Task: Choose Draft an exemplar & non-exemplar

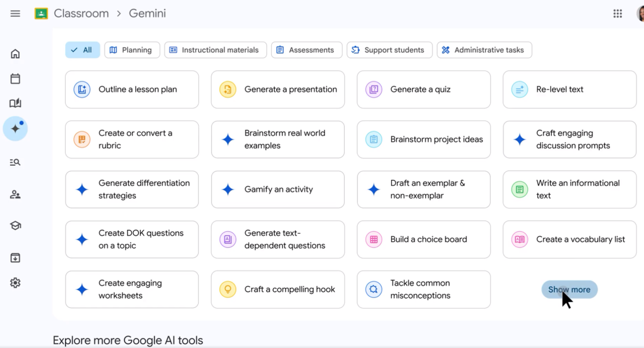Action: (423, 189)
